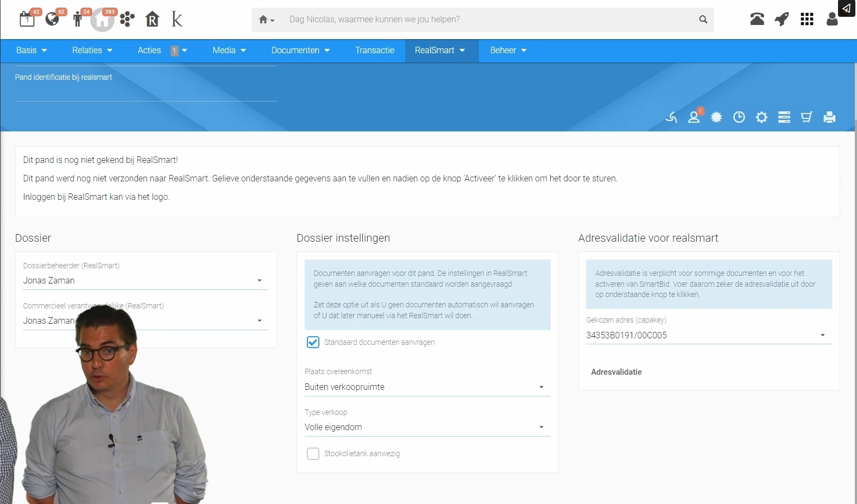The height and width of the screenshot is (504, 857).
Task: Check Stookolietank aanwezig
Action: [x=313, y=453]
